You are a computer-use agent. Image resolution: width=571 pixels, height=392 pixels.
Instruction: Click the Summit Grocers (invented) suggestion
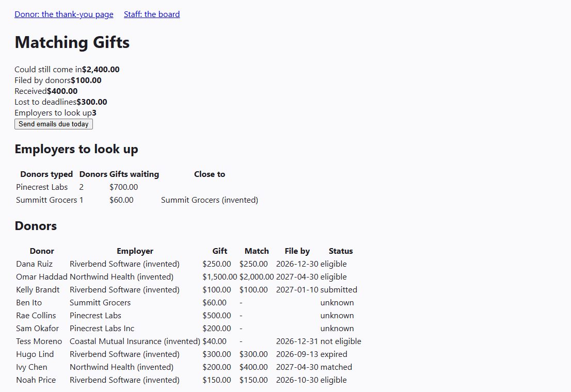[x=210, y=200]
